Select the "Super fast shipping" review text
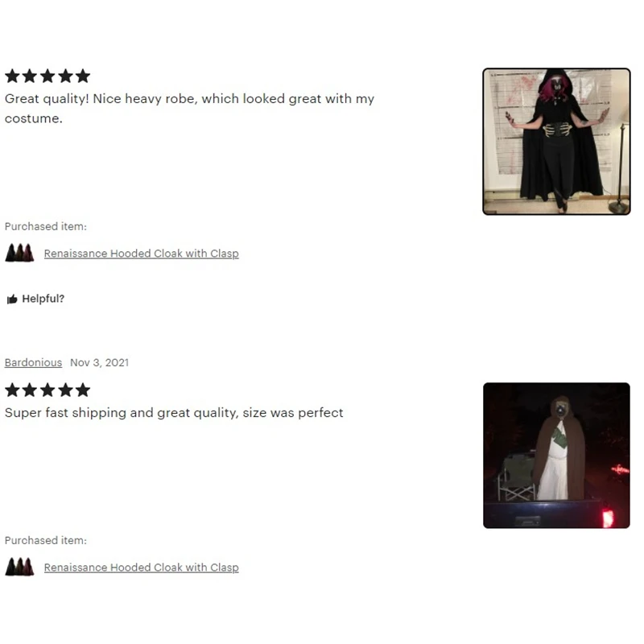Image resolution: width=644 pixels, height=644 pixels. [174, 413]
